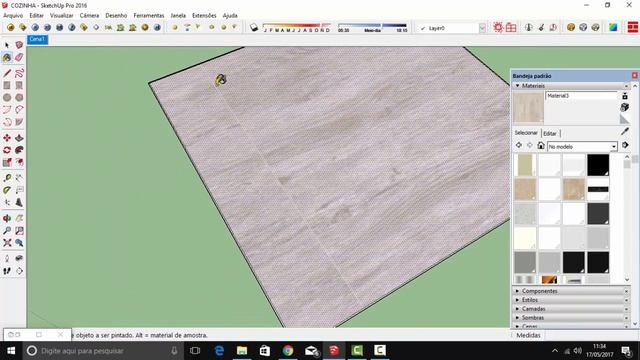
Task: Click the Create Material icon
Action: [624, 107]
